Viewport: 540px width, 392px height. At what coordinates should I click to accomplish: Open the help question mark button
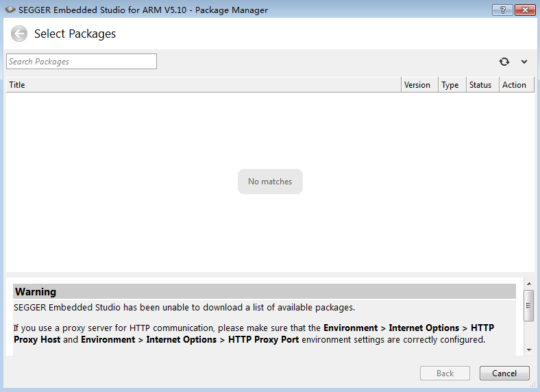[502, 10]
